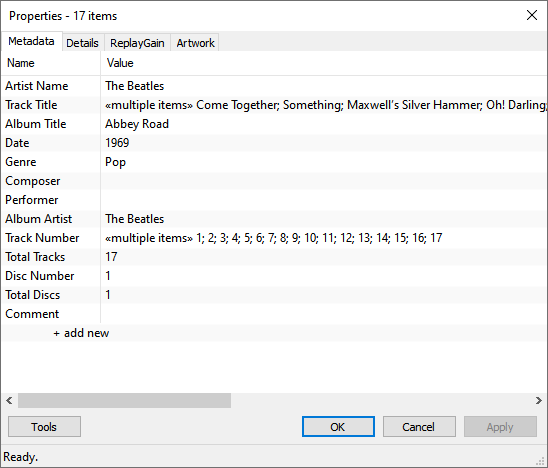
Task: Click the Tools button
Action: (x=44, y=426)
